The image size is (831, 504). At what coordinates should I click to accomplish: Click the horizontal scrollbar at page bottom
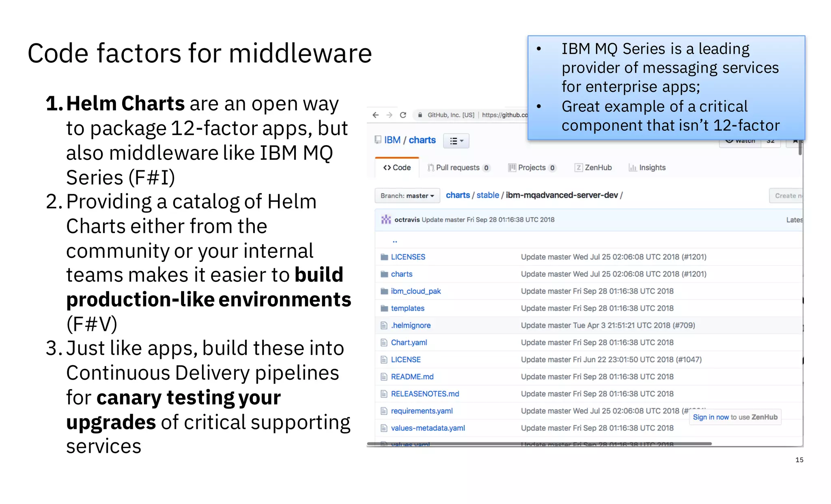click(x=539, y=444)
